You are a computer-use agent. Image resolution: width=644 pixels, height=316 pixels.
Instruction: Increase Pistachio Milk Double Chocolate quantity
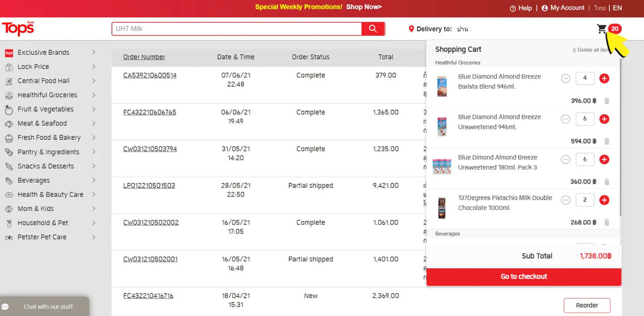[605, 200]
